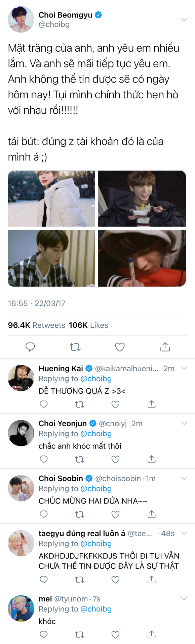Like Choi Soobin's congratulation reply

(116, 515)
